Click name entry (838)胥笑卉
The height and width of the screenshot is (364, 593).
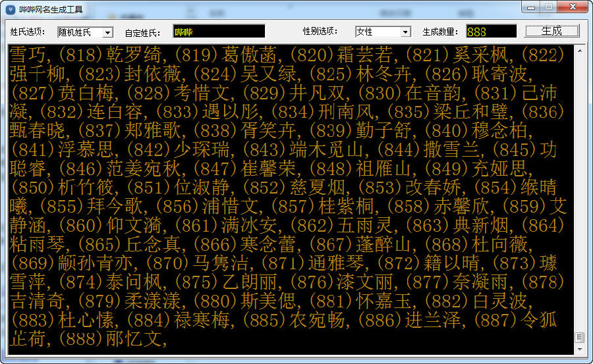(x=246, y=130)
